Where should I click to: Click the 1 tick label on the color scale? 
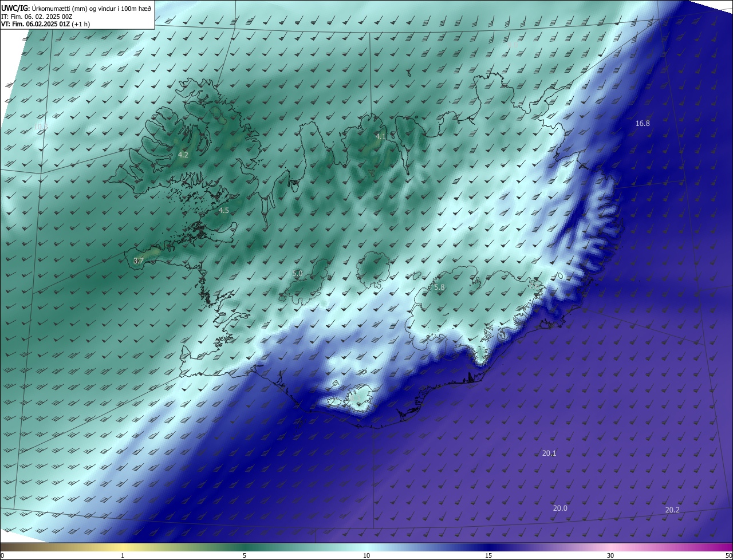[123, 555]
